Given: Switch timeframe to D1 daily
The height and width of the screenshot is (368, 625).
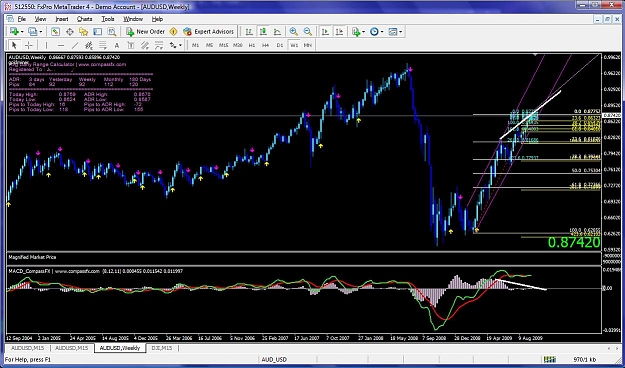Looking at the screenshot, I should 279,45.
